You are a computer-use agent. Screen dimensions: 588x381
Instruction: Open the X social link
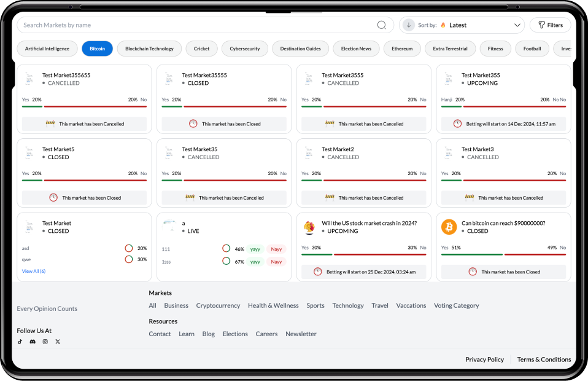tap(58, 342)
